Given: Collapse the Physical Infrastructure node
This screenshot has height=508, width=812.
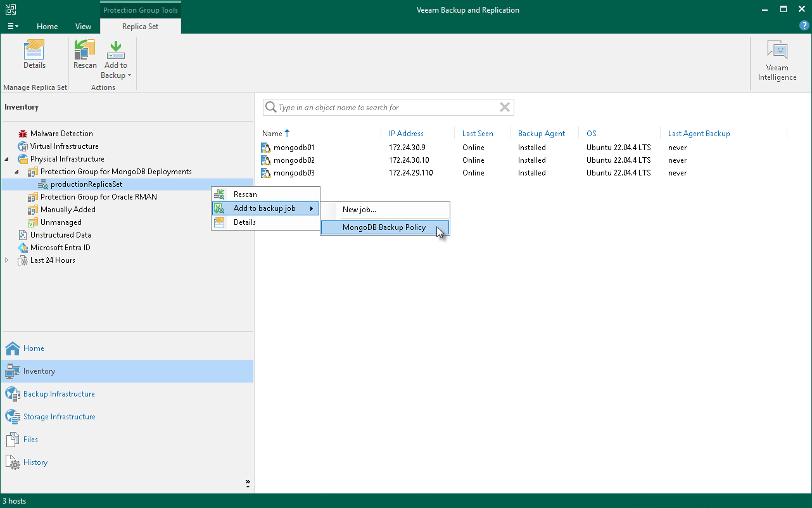Looking at the screenshot, I should [x=7, y=159].
